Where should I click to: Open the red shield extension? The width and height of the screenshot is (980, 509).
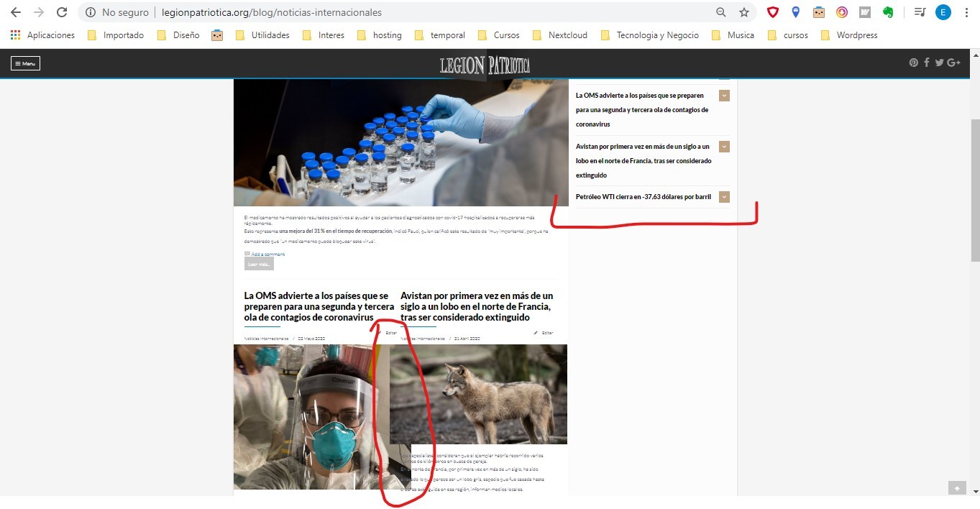pos(773,12)
